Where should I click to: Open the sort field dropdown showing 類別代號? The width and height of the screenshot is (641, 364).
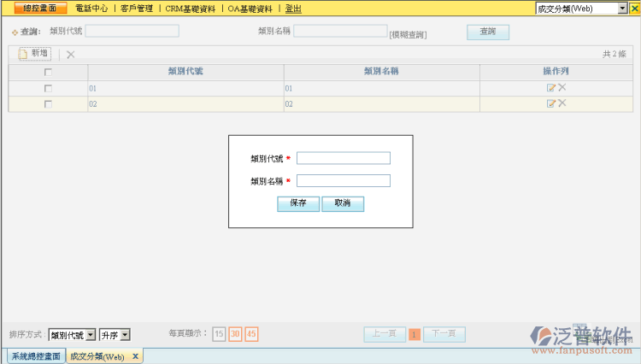point(72,334)
